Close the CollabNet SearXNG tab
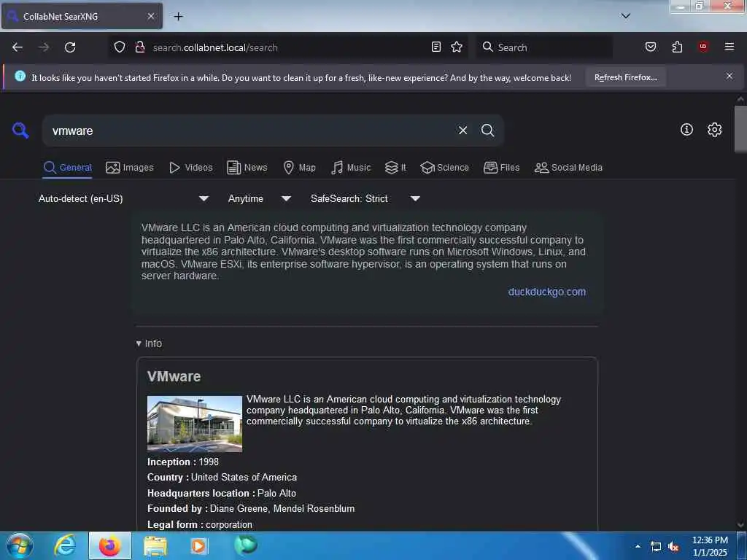The image size is (747, 560). 150,16
